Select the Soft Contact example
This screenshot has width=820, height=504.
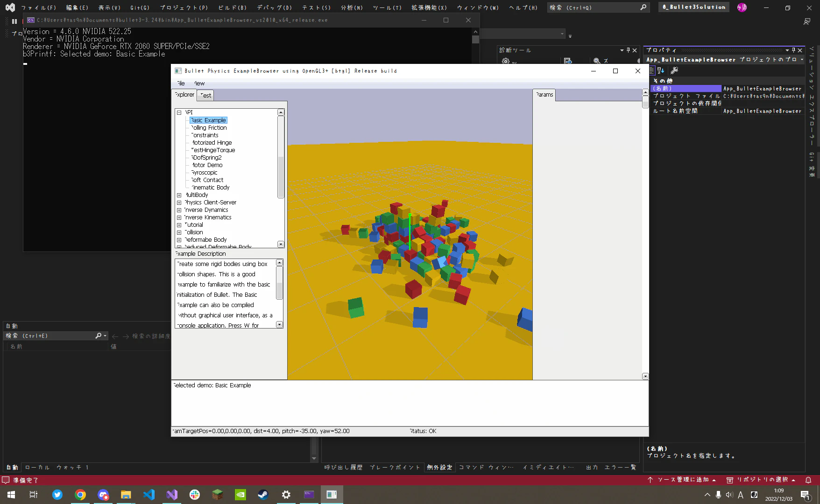207,180
